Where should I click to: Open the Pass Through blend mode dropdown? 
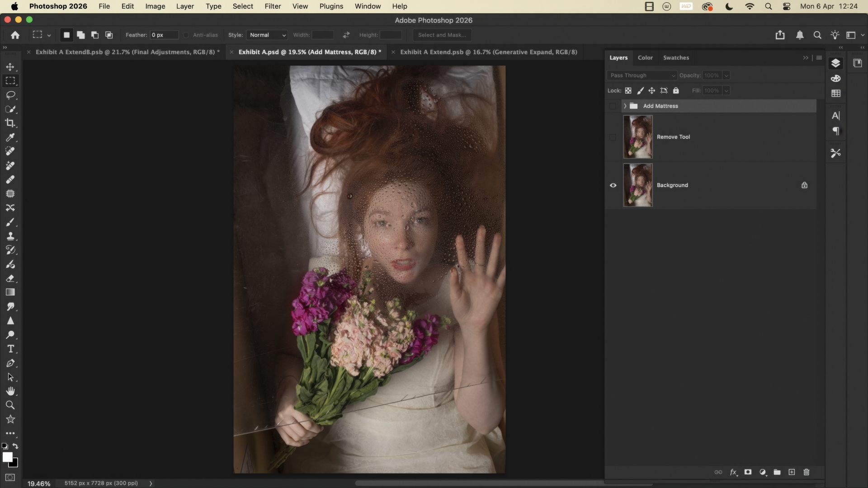click(x=642, y=75)
